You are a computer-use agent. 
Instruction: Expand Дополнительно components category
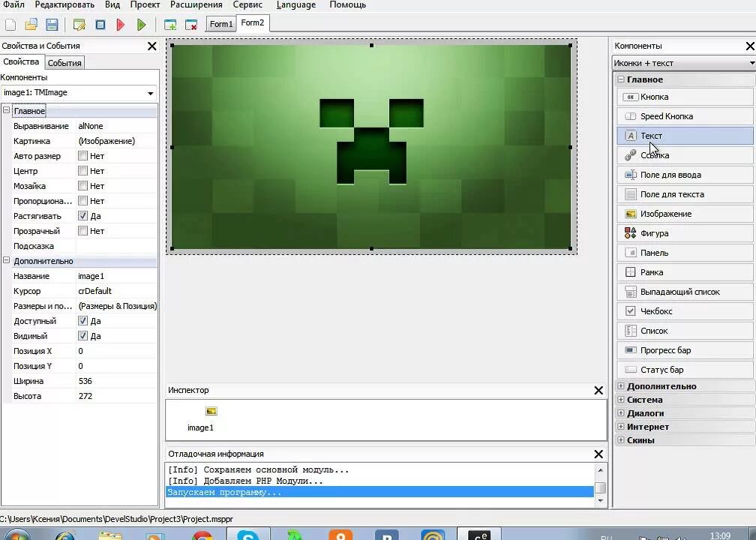point(621,385)
